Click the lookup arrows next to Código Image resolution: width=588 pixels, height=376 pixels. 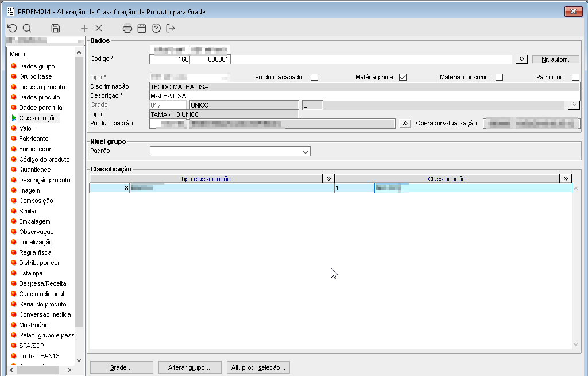pos(521,59)
